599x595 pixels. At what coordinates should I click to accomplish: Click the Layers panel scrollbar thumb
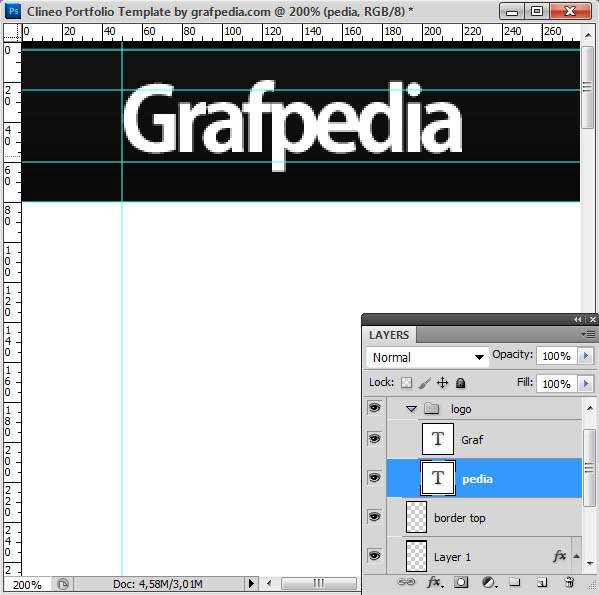[x=589, y=468]
